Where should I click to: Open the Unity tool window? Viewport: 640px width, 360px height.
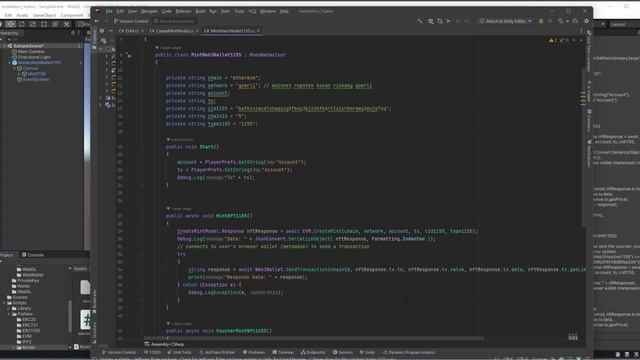point(367,352)
